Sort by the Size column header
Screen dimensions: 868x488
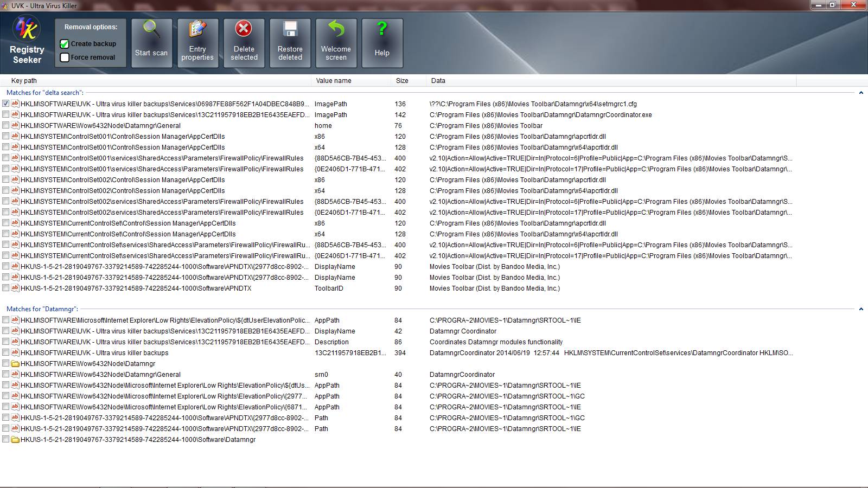coord(409,81)
